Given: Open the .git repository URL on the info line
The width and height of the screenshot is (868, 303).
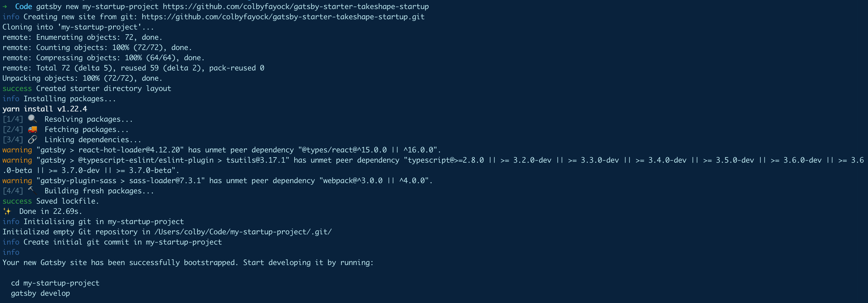Looking at the screenshot, I should [283, 17].
